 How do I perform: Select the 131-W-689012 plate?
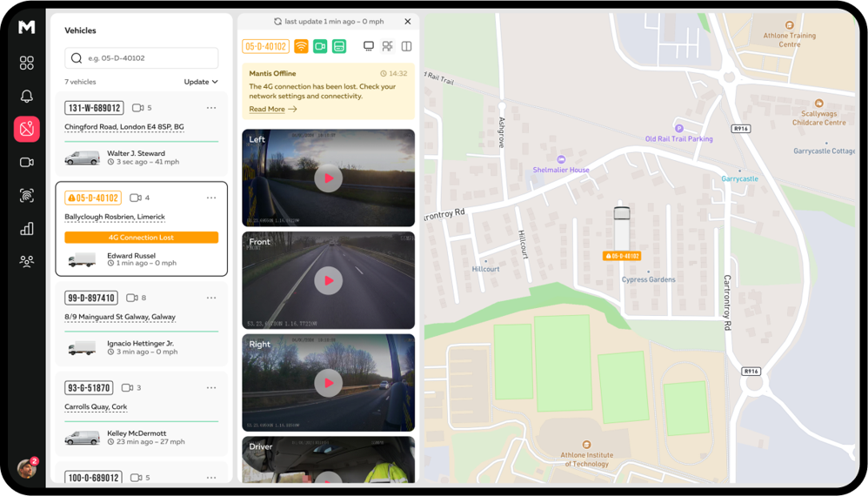click(94, 108)
